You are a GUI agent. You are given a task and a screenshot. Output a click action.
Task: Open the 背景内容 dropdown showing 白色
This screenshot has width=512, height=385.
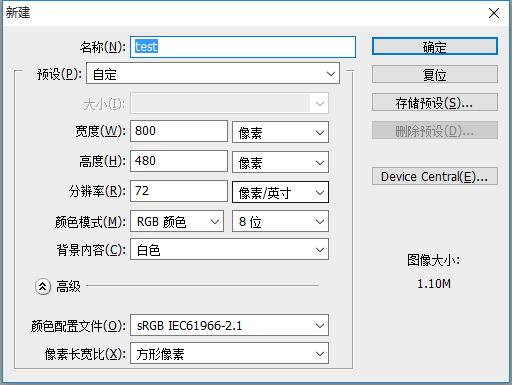pos(229,249)
